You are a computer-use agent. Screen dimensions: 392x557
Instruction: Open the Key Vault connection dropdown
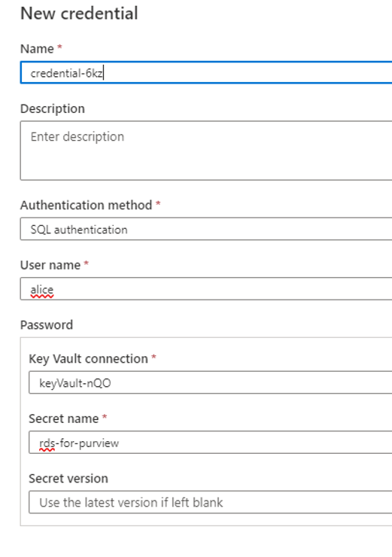pyautogui.click(x=211, y=382)
